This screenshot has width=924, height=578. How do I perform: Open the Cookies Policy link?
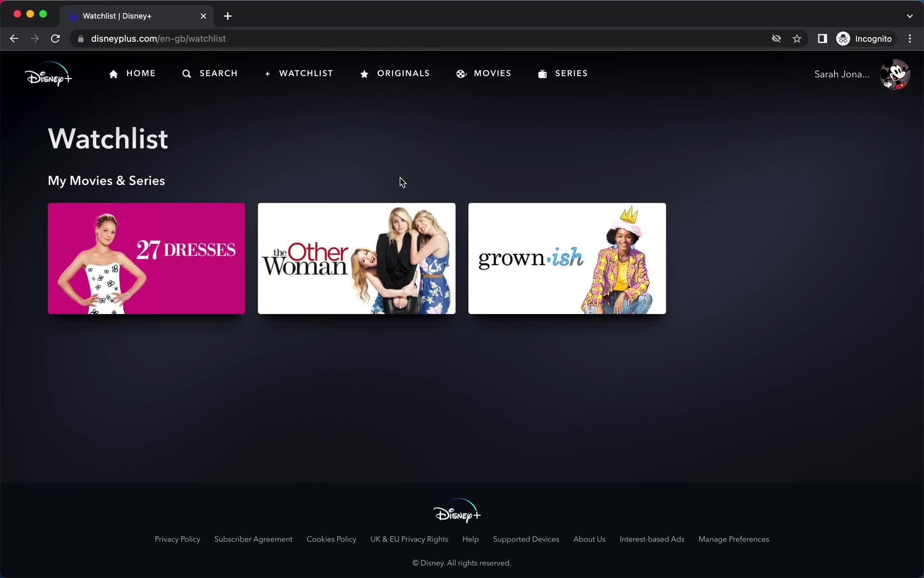coord(331,539)
